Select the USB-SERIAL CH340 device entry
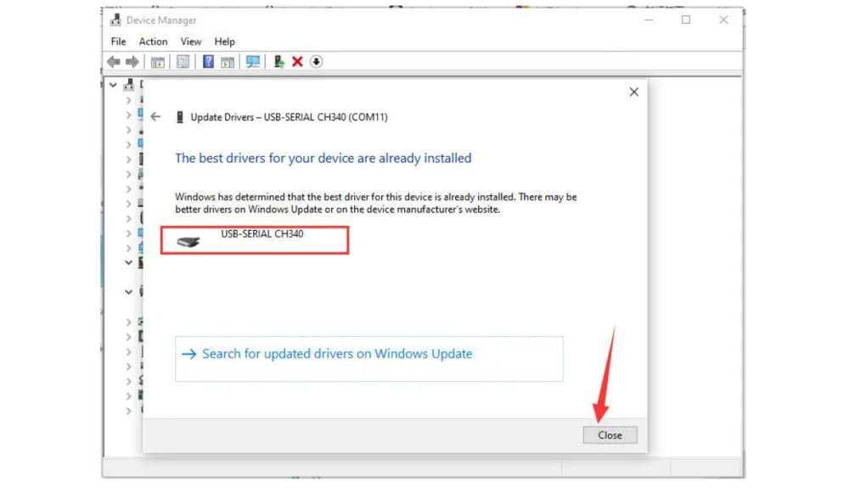 [255, 240]
